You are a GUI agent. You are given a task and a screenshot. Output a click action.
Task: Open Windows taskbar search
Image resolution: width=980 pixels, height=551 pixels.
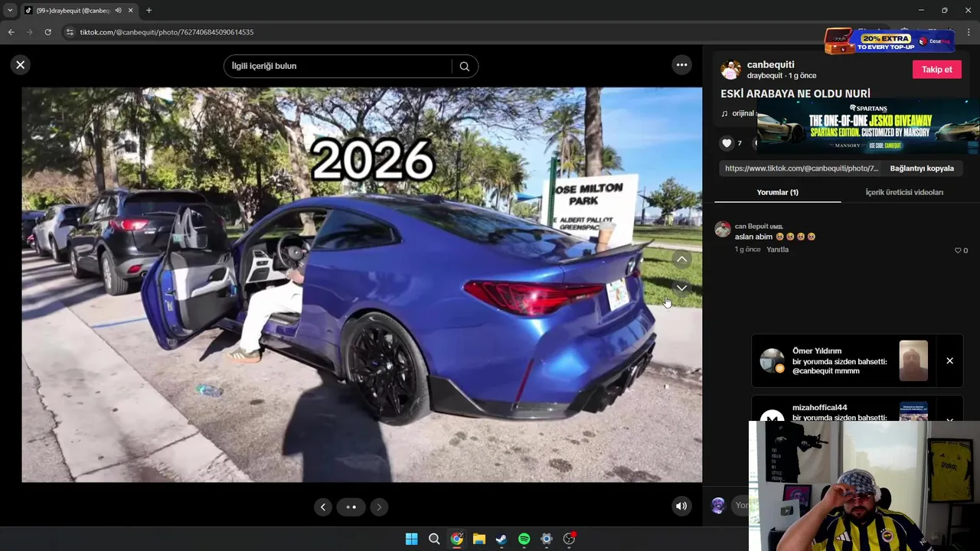[434, 539]
